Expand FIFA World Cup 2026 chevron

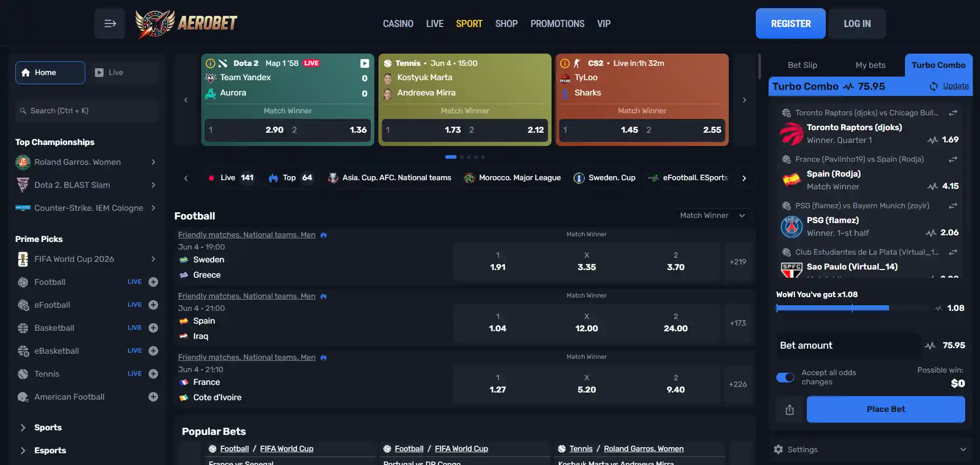(153, 259)
